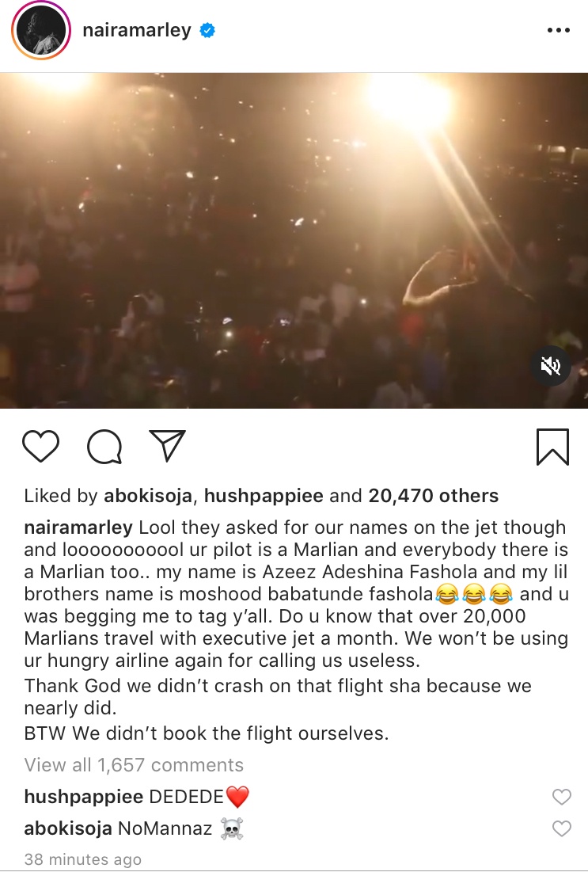
Task: Show the 20,470 others who liked
Action: [x=434, y=496]
